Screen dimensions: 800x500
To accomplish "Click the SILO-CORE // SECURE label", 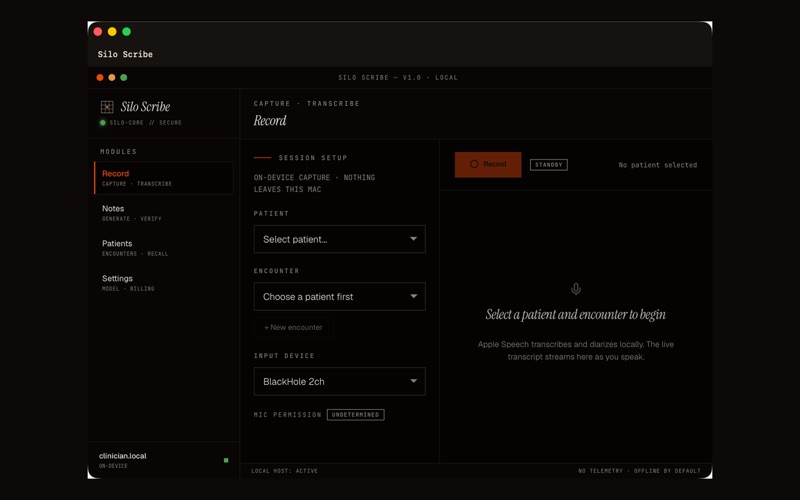I will point(145,122).
